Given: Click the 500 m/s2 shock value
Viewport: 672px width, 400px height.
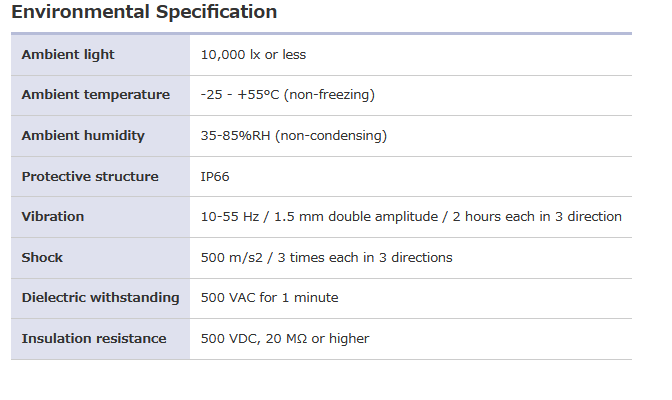Looking at the screenshot, I should click(234, 257).
